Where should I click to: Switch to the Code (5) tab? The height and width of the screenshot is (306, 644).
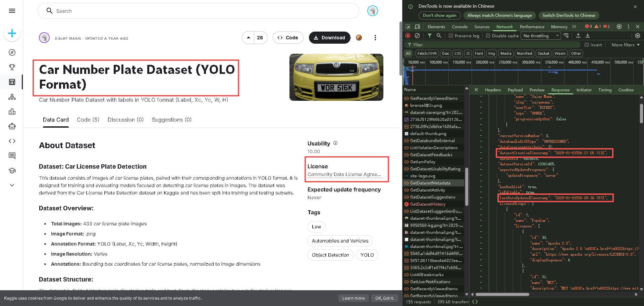coord(88,120)
